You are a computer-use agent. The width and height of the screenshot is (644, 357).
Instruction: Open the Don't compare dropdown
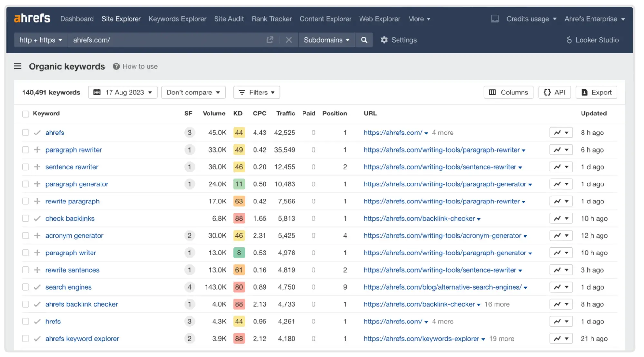(193, 92)
